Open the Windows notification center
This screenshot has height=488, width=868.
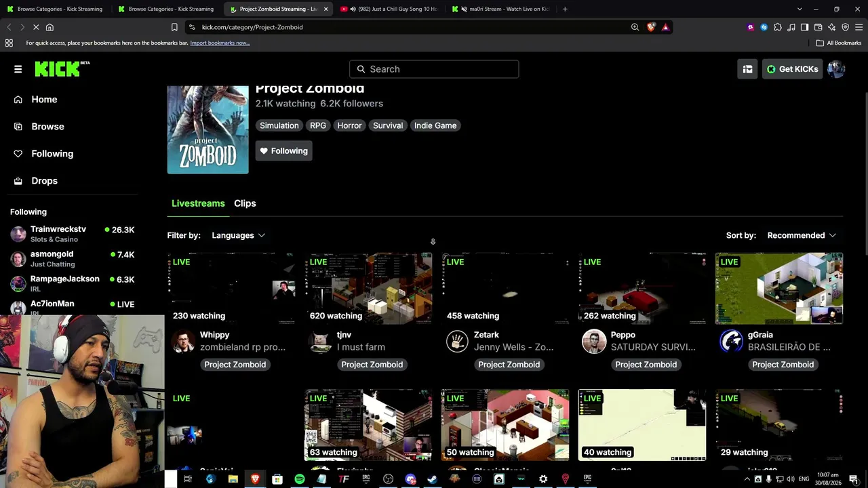tap(854, 479)
